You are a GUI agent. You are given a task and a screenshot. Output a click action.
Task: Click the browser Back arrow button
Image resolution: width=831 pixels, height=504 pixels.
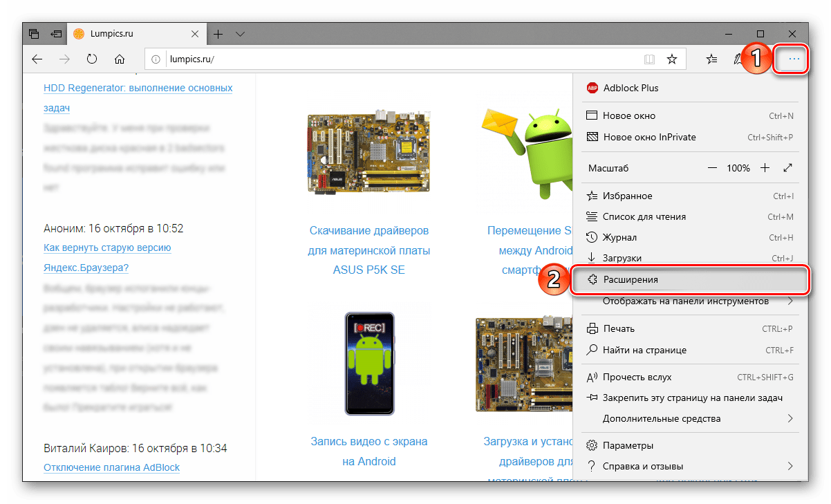(x=37, y=59)
